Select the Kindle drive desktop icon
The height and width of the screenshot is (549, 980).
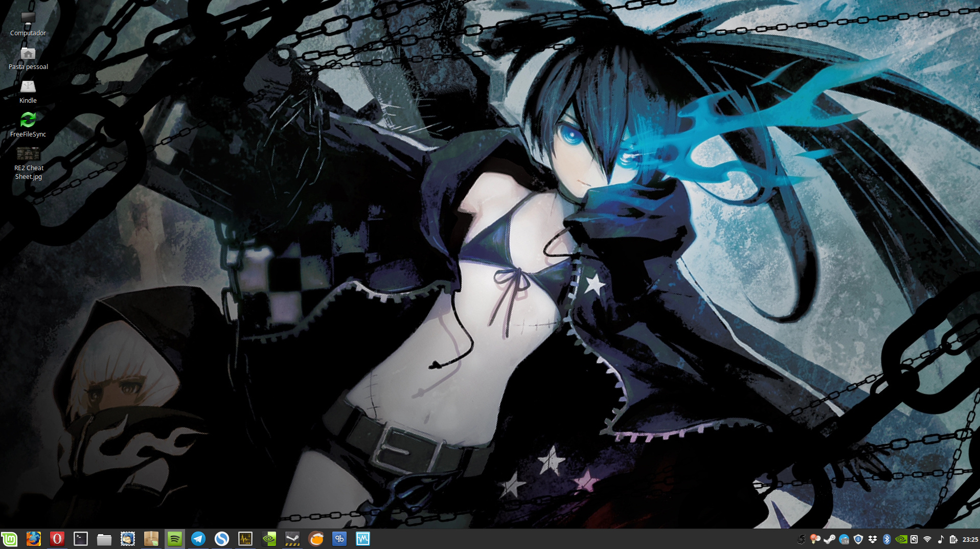pos(28,86)
